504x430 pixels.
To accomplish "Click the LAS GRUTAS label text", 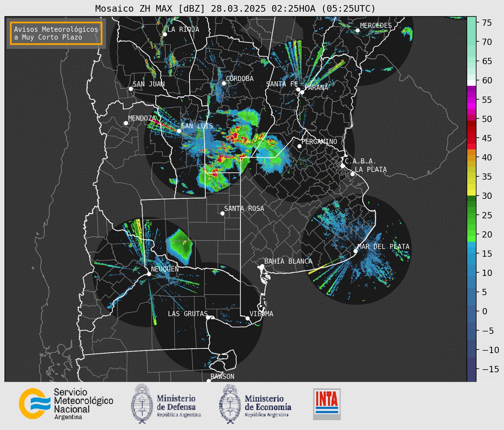I will (x=188, y=314).
